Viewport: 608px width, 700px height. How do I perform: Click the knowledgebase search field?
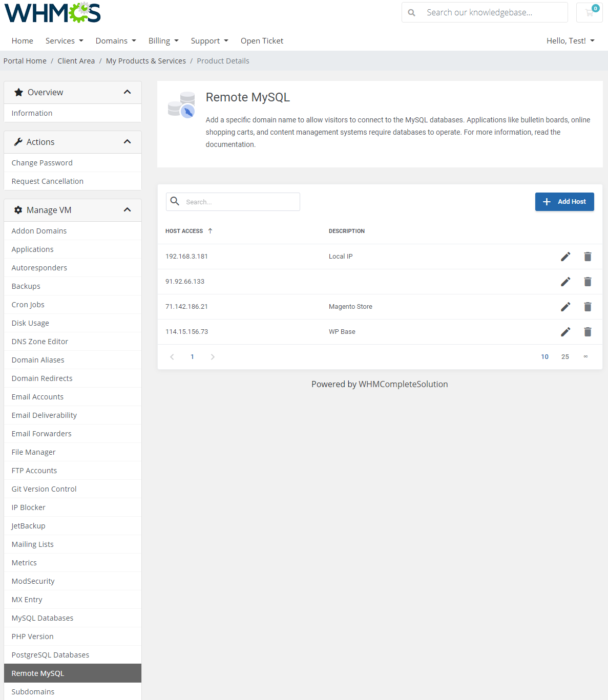[492, 12]
